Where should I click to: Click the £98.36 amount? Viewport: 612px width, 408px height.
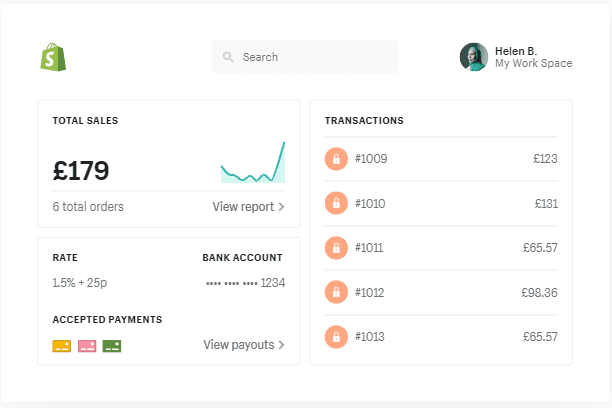[x=539, y=292]
